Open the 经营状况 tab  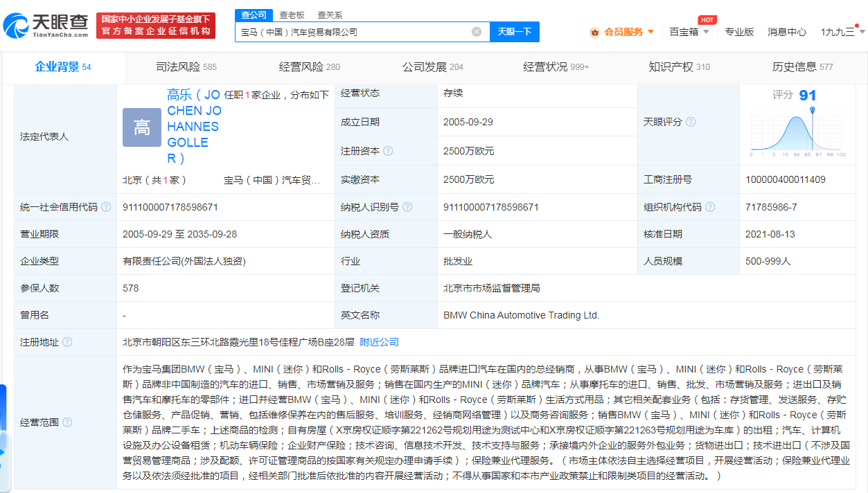pos(556,67)
